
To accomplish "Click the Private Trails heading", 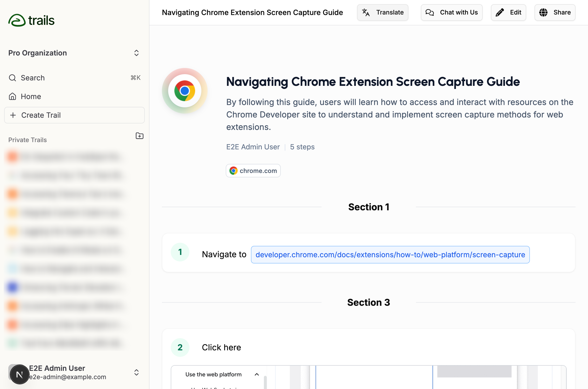I will pos(28,140).
